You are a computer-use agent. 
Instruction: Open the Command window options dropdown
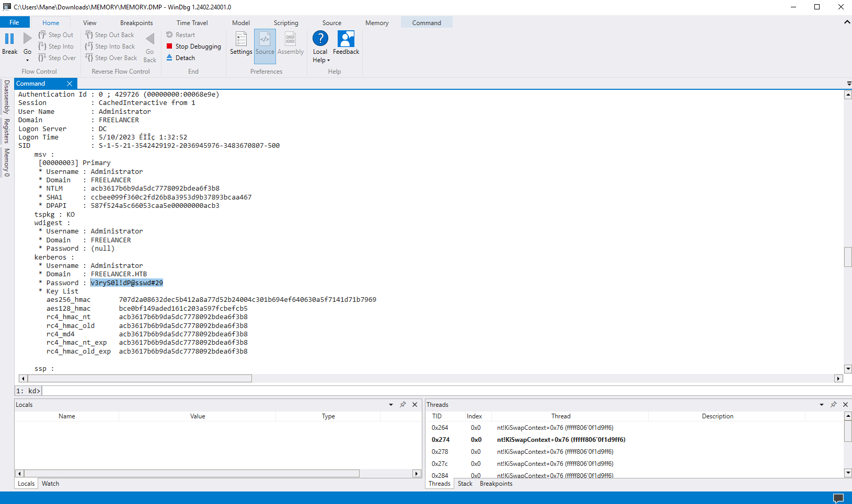tap(849, 84)
